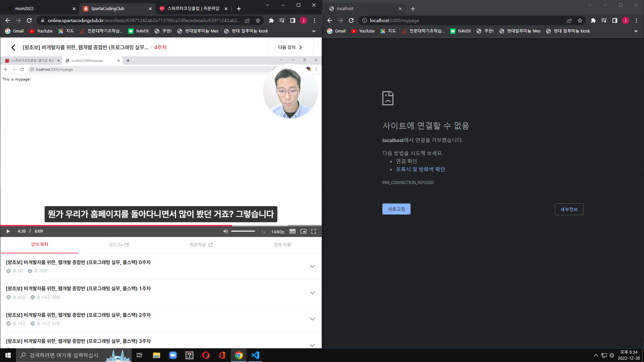
Task: Open Opera browser from taskbar
Action: coord(206,355)
